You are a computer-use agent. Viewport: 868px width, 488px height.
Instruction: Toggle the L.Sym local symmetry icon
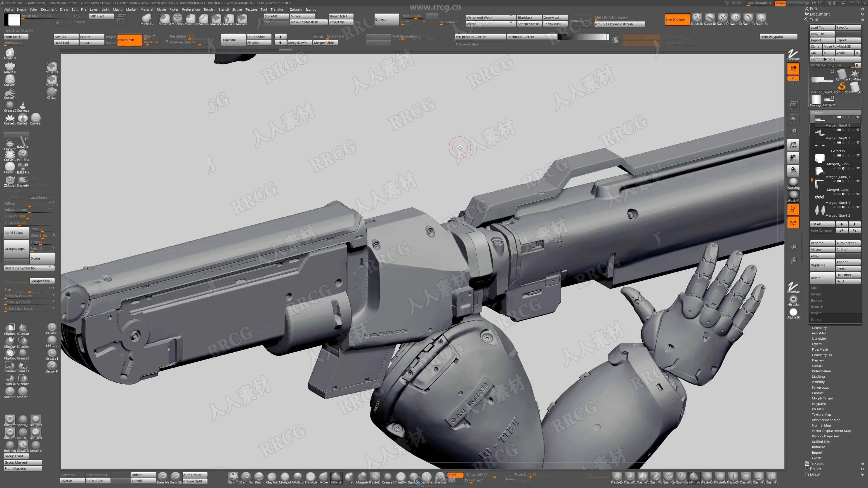(x=793, y=222)
